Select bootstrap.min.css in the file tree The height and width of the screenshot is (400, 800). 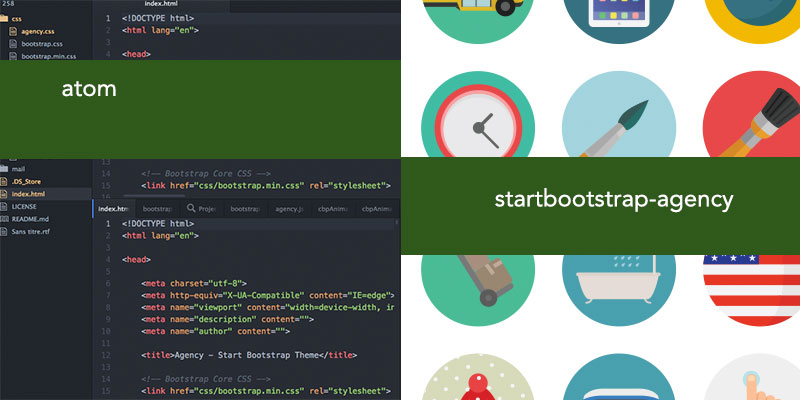tap(48, 56)
